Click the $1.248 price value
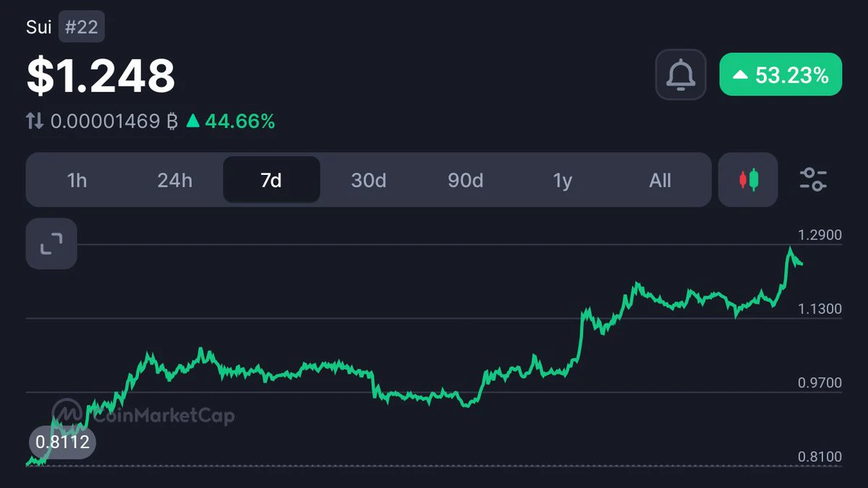The image size is (868, 488). (x=101, y=75)
